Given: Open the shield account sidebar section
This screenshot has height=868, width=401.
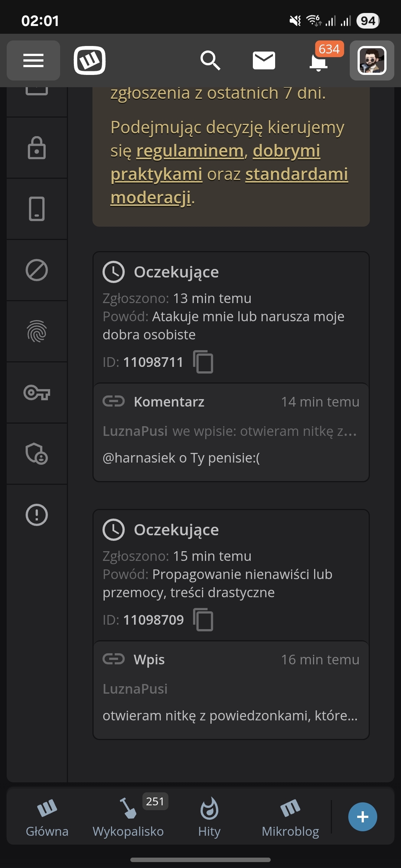Looking at the screenshot, I should 37,454.
